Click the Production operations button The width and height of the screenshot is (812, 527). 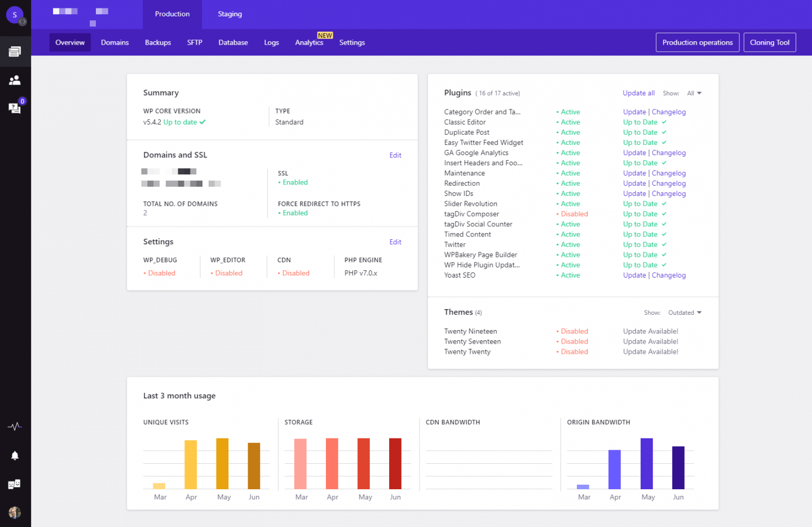coord(698,42)
